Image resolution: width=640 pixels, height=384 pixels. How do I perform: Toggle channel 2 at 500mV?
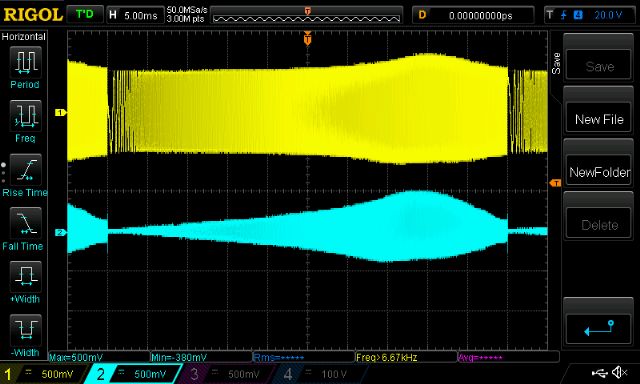(x=135, y=374)
